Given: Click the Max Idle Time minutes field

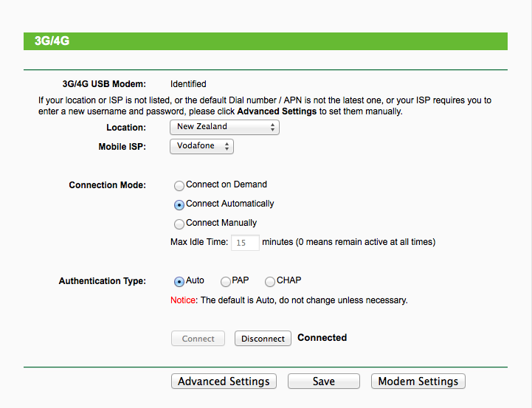Looking at the screenshot, I should point(246,243).
